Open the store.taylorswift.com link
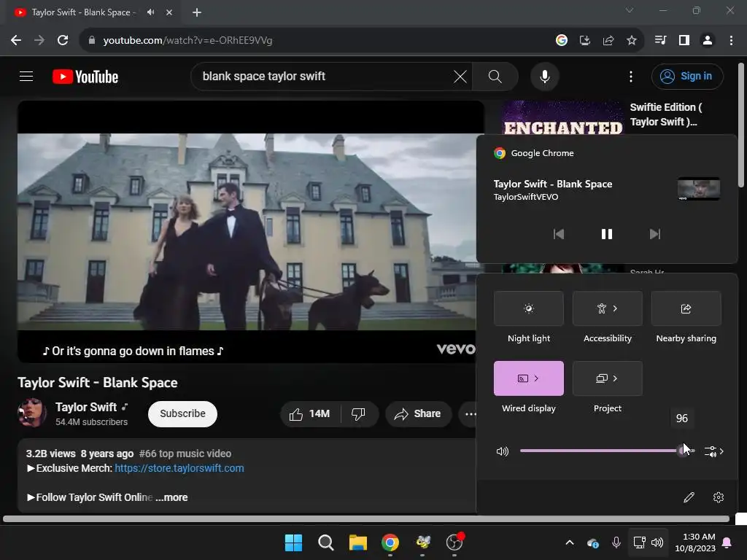The height and width of the screenshot is (560, 747). pos(179,468)
